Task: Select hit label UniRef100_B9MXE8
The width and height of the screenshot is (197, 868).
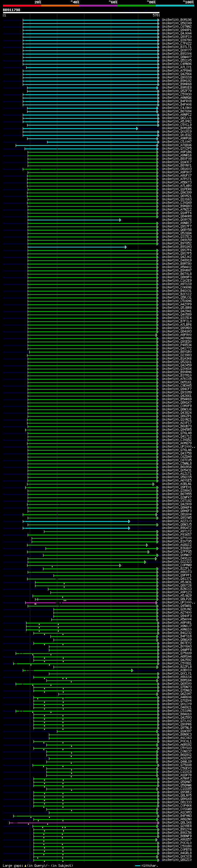Action: [x=177, y=88]
